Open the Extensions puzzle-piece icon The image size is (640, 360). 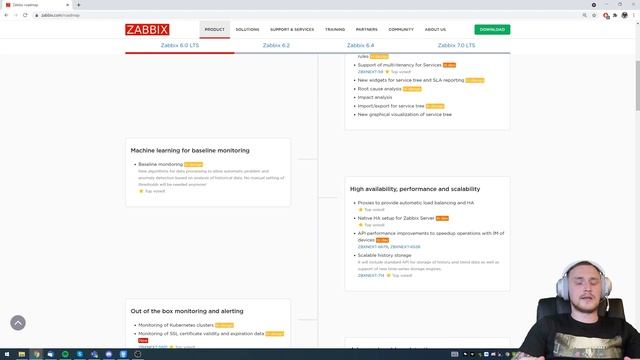[x=615, y=15]
